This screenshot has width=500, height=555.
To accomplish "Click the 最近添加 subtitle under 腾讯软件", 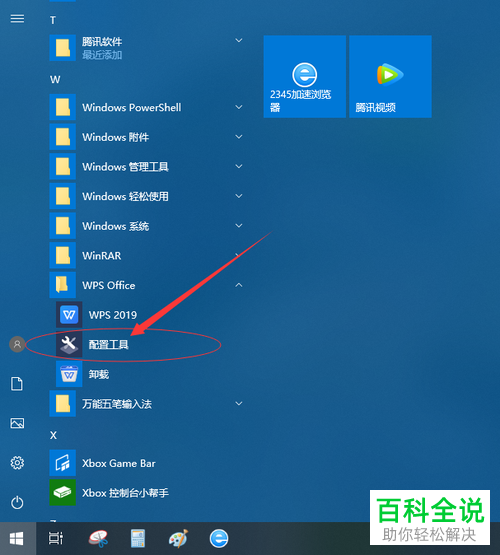I will point(102,55).
